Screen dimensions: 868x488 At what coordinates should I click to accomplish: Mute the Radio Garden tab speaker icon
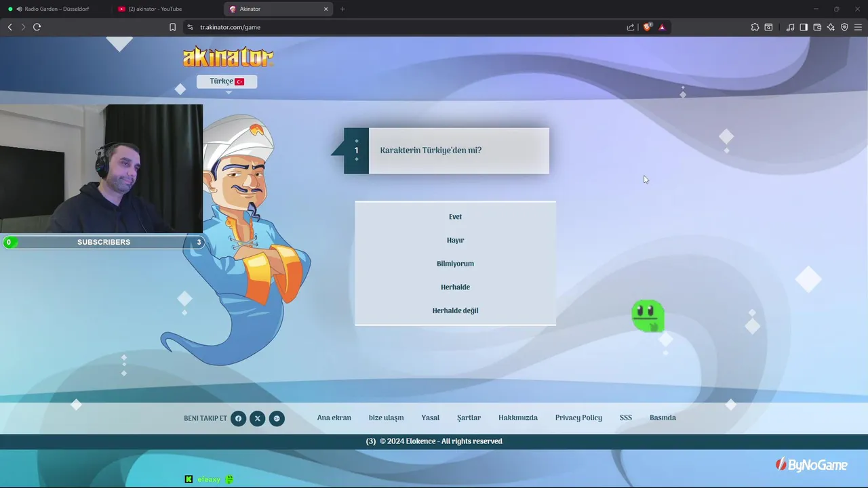click(x=19, y=9)
